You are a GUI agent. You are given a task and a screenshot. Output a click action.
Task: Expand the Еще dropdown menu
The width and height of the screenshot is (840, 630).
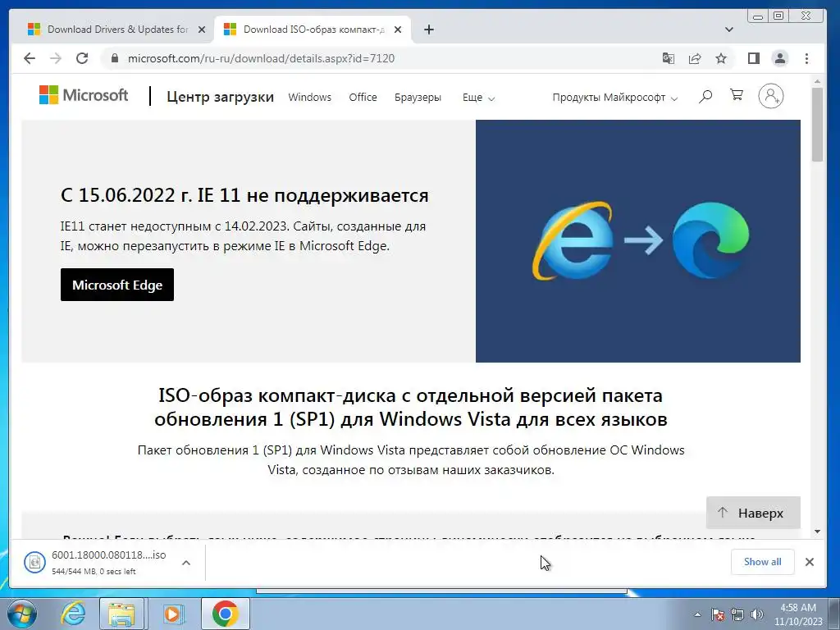point(478,98)
